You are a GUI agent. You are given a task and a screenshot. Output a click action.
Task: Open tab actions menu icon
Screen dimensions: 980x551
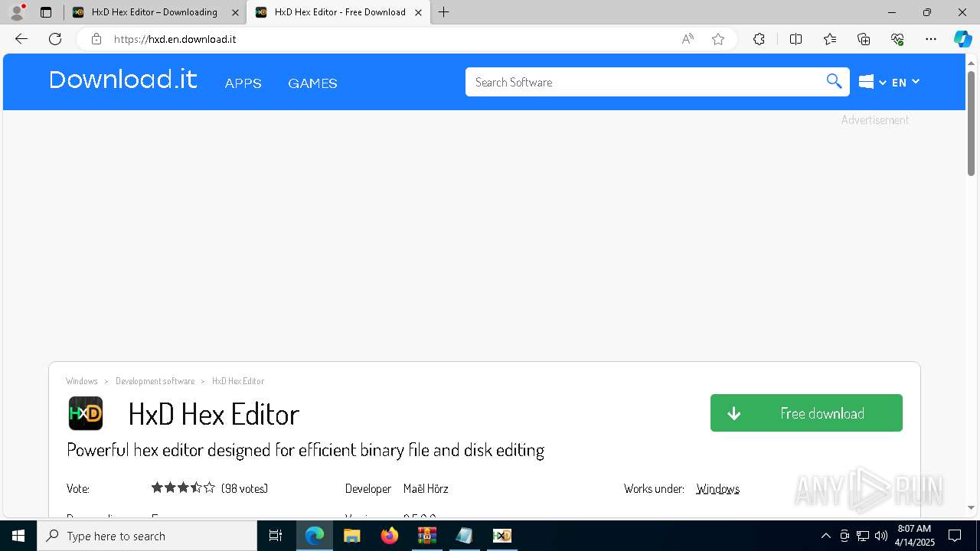point(46,12)
